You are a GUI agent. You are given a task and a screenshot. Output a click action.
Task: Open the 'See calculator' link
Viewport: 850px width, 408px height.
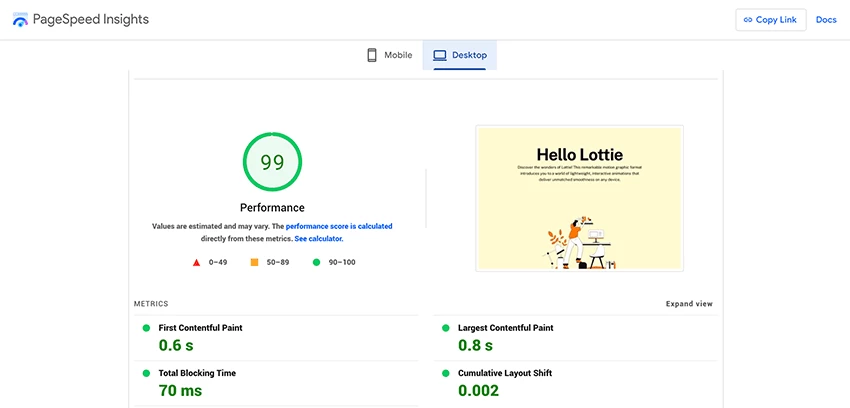click(319, 238)
